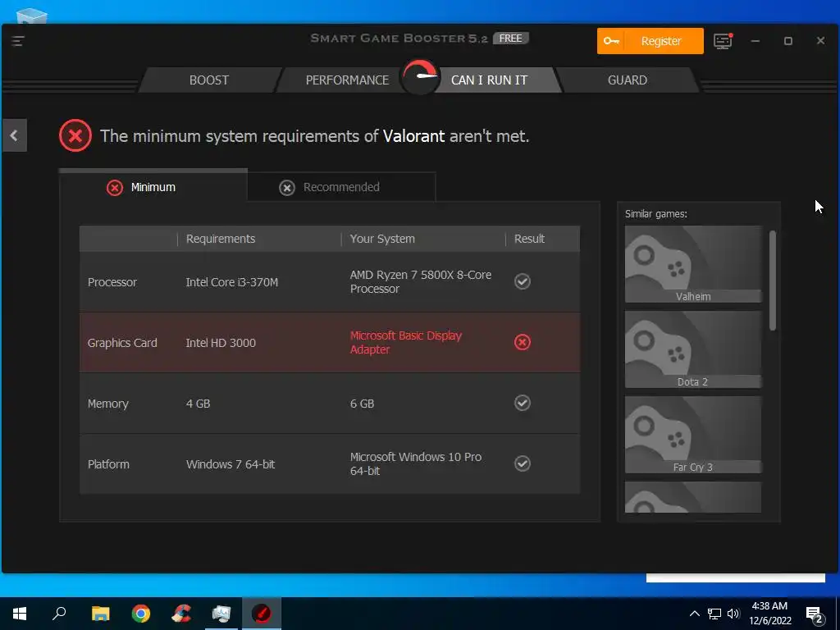Screen dimensions: 840x630
Task: Click the Microsoft Windows 10 Pro text
Action: 416,464
